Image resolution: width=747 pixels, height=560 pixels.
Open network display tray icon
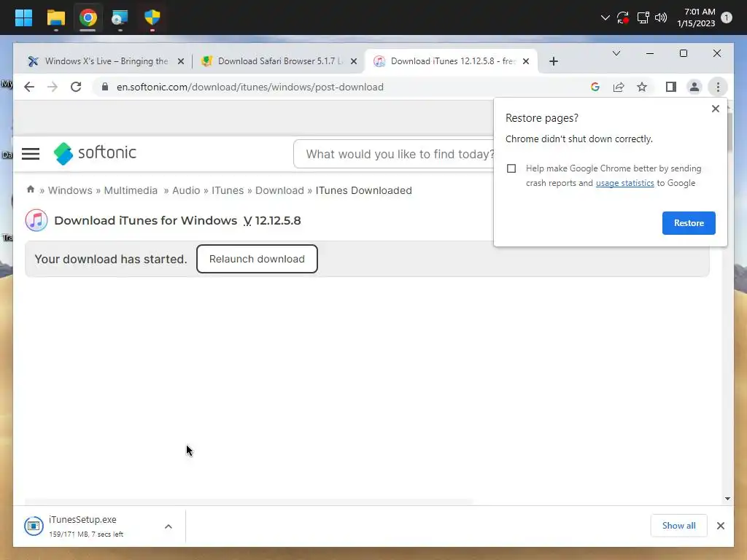click(643, 17)
